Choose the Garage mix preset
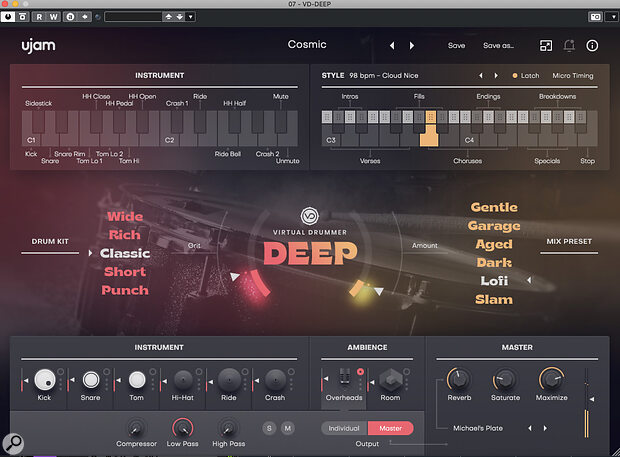This screenshot has width=620, height=457. pos(494,226)
